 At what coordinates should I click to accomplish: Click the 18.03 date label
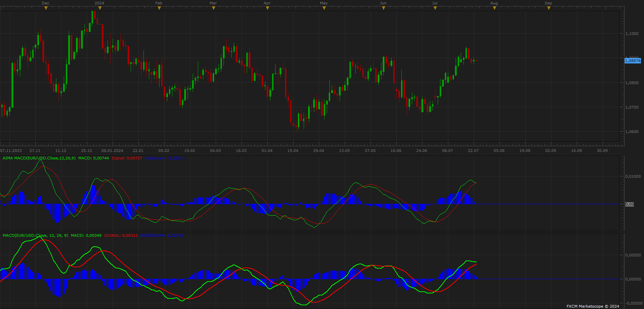coord(241,151)
